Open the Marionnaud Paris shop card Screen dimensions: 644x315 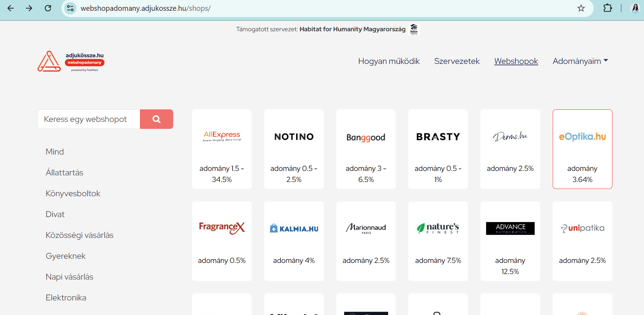click(x=366, y=241)
